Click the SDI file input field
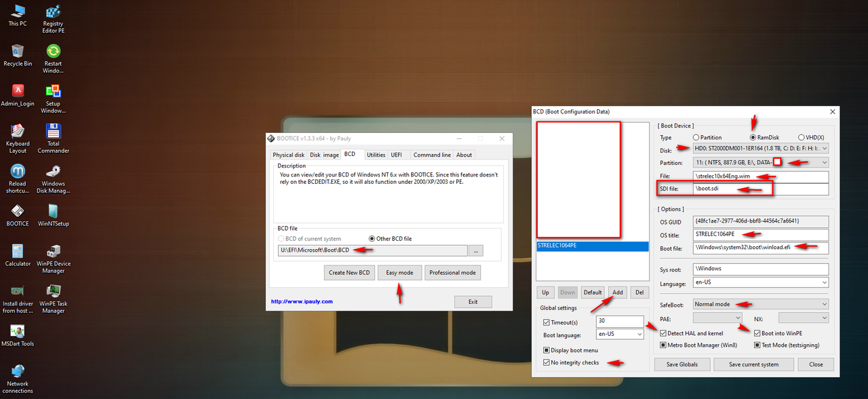Screen dimensions: 868x399 point(760,189)
